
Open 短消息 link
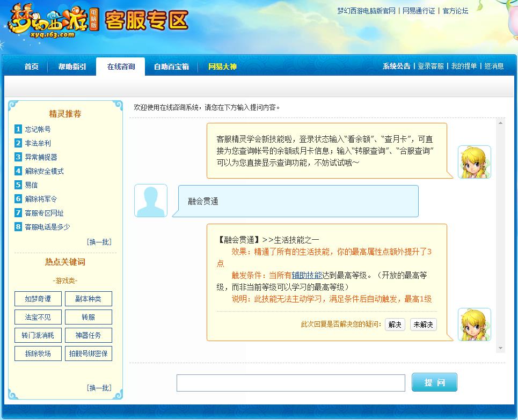pos(494,66)
